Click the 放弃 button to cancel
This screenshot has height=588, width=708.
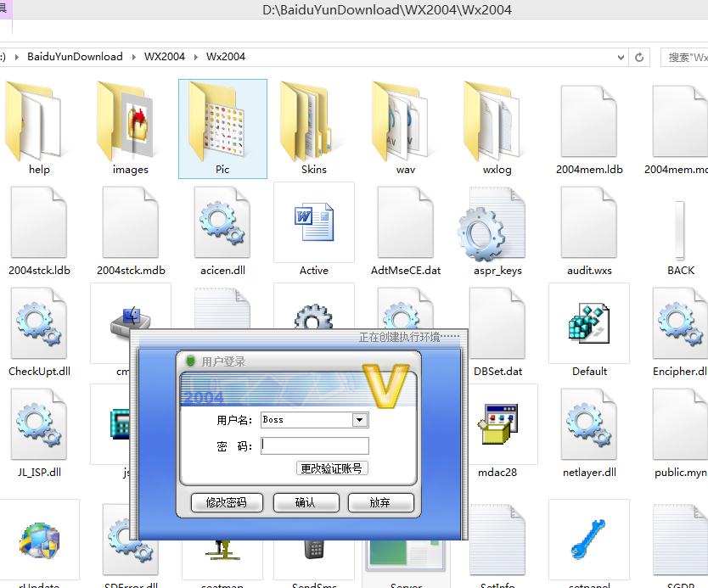(380, 502)
